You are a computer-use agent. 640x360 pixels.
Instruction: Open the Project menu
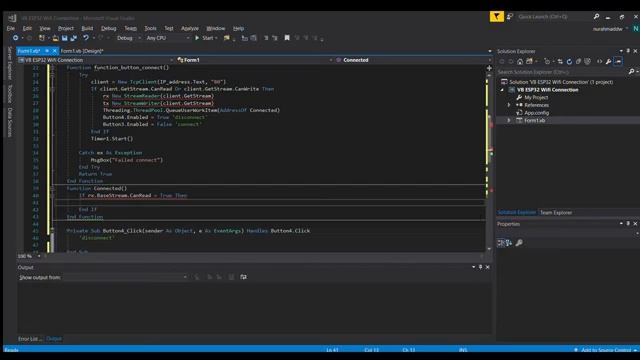click(x=66, y=28)
